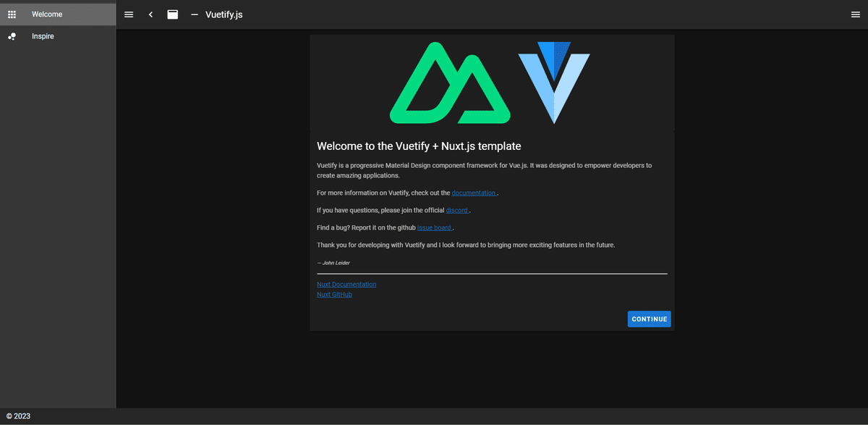The width and height of the screenshot is (868, 425).
Task: Open the Inspire sidebar item
Action: tap(58, 36)
